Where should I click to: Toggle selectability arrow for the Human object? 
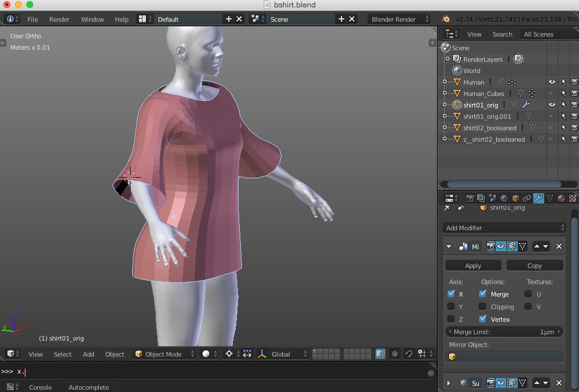point(564,82)
